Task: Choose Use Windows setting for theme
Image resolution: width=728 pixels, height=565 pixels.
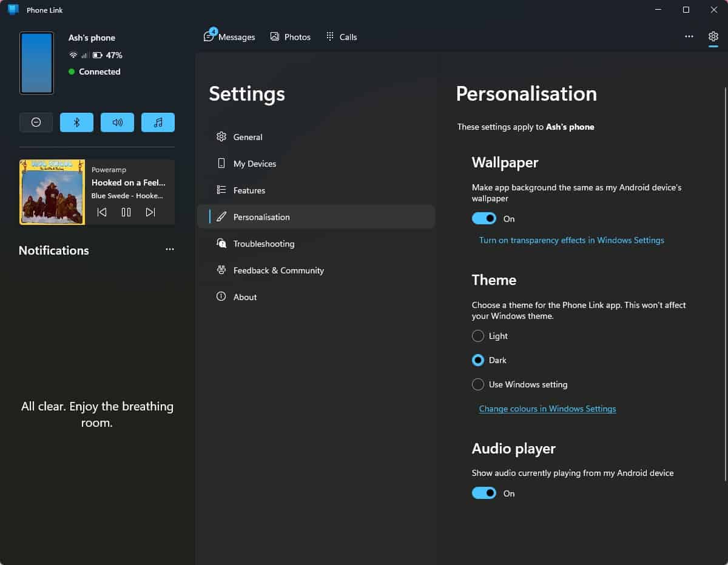Action: point(477,384)
